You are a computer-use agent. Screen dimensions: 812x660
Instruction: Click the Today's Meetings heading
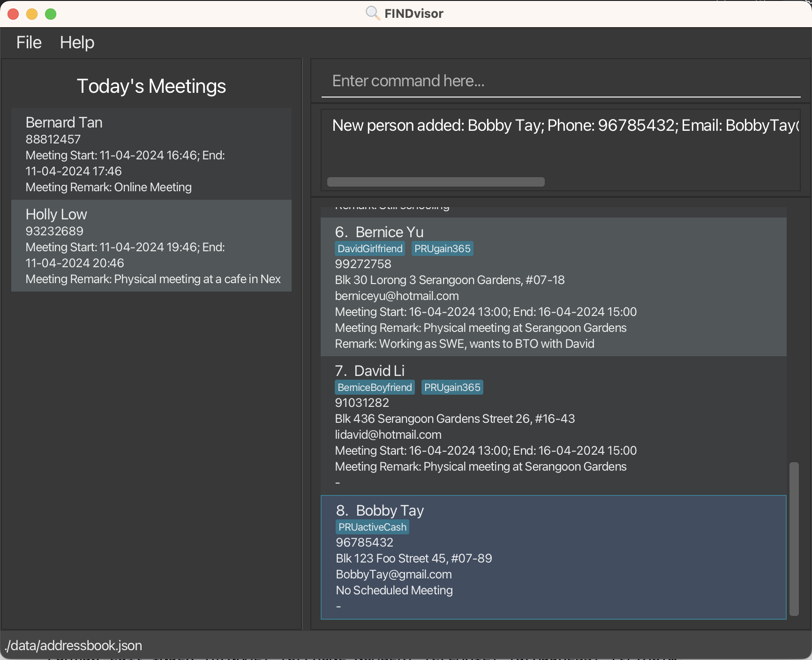151,86
